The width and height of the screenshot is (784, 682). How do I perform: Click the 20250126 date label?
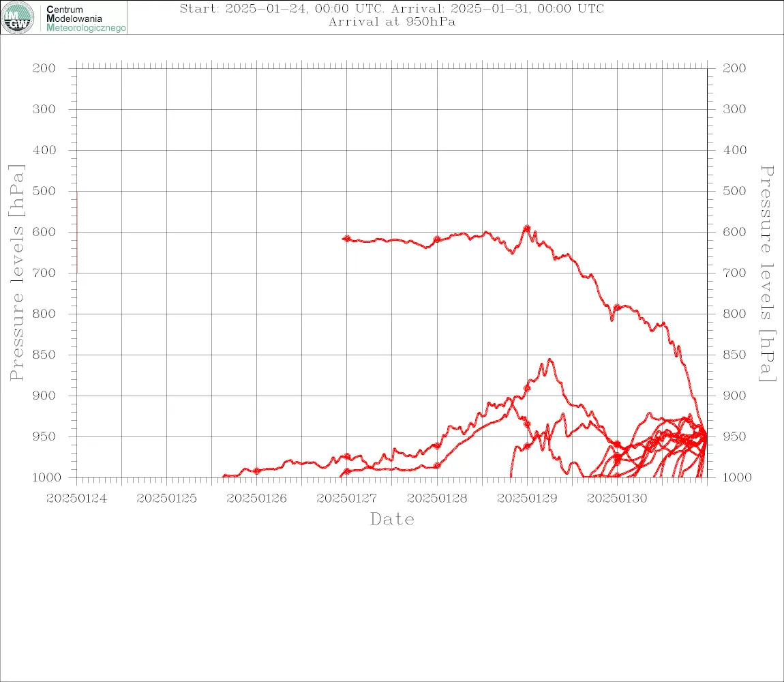tap(256, 499)
